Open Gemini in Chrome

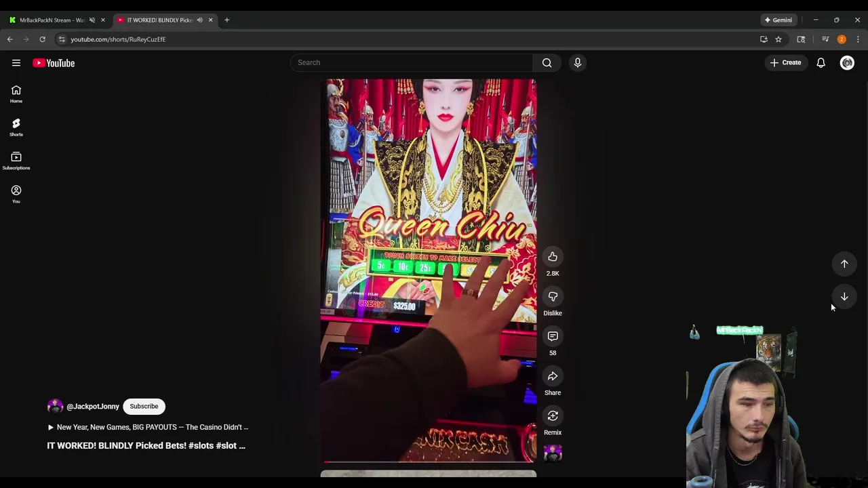[x=778, y=20]
